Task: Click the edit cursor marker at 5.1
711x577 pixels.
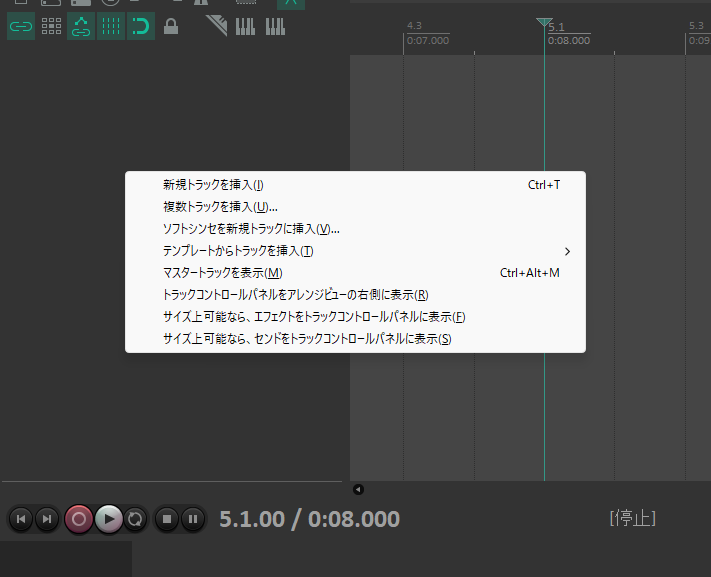Action: coord(544,22)
